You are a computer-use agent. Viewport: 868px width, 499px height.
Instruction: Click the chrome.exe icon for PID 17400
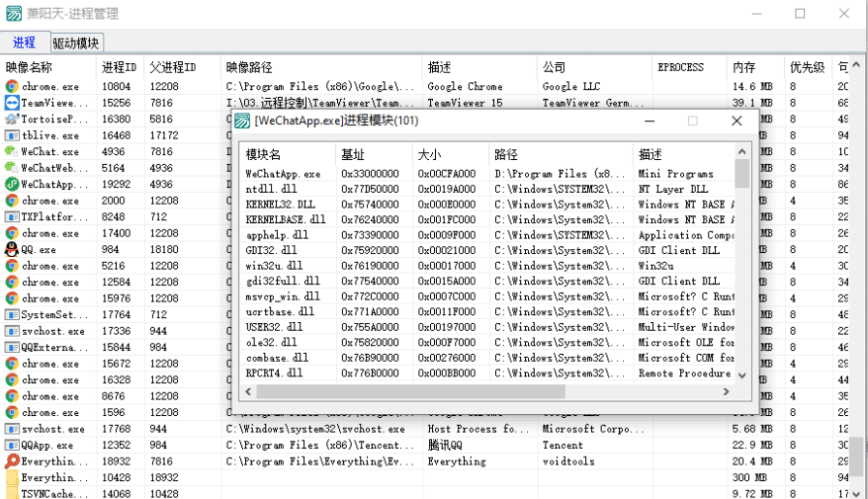pos(12,233)
